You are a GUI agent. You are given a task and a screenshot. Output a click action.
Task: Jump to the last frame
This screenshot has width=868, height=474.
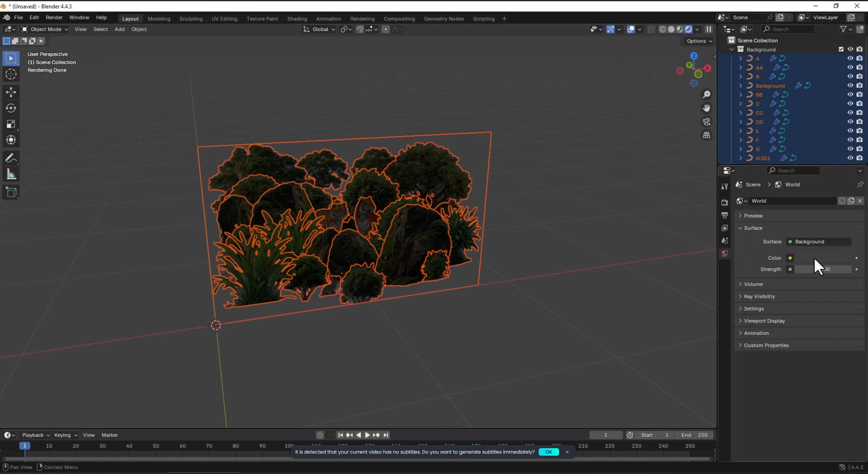tap(385, 435)
